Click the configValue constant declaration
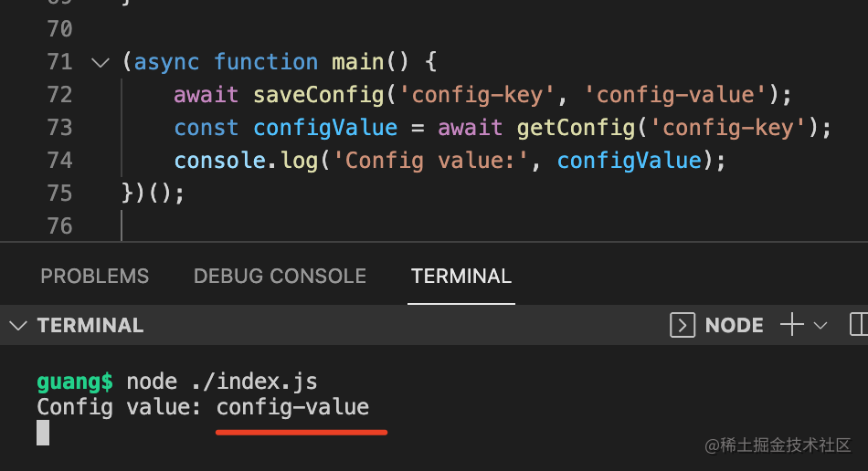Viewport: 868px width, 471px height. (x=325, y=128)
